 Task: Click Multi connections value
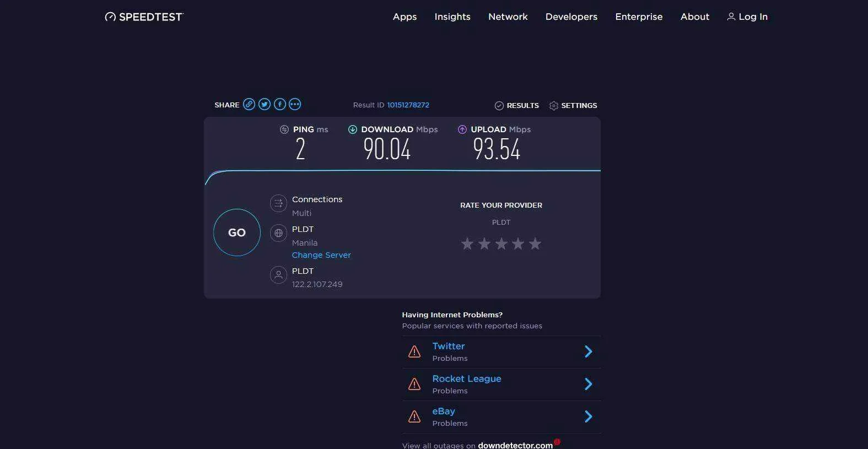click(301, 213)
